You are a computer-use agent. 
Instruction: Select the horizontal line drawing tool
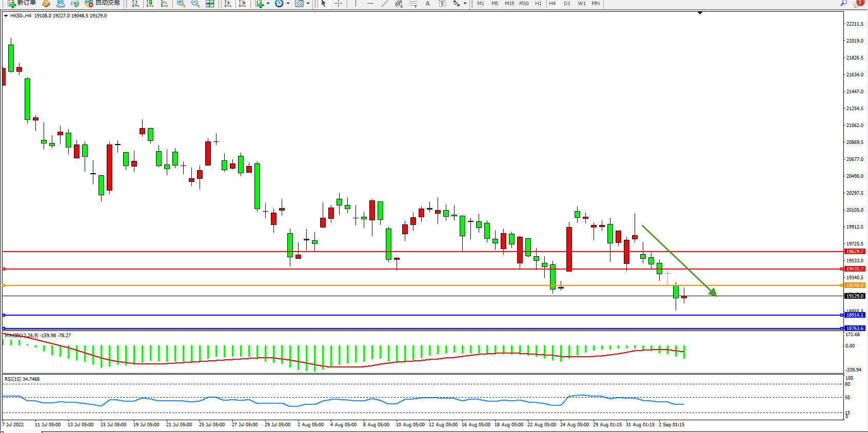point(370,4)
